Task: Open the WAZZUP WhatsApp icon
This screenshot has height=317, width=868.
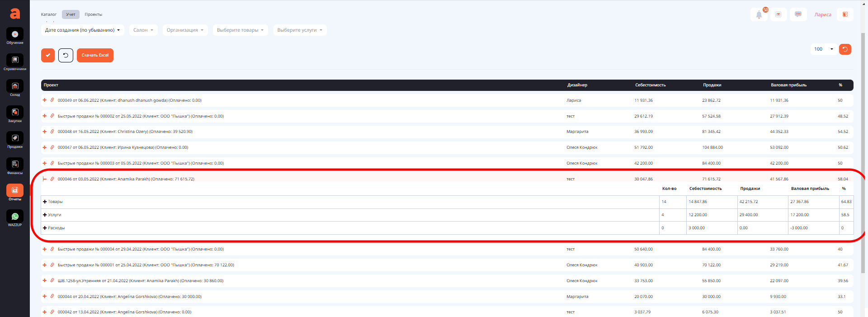Action: coord(15,218)
